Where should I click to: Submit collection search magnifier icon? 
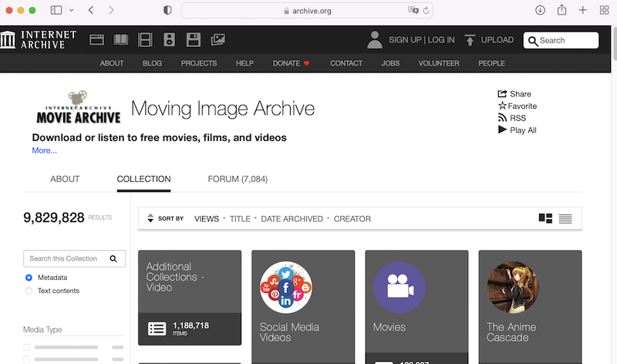[x=113, y=258]
